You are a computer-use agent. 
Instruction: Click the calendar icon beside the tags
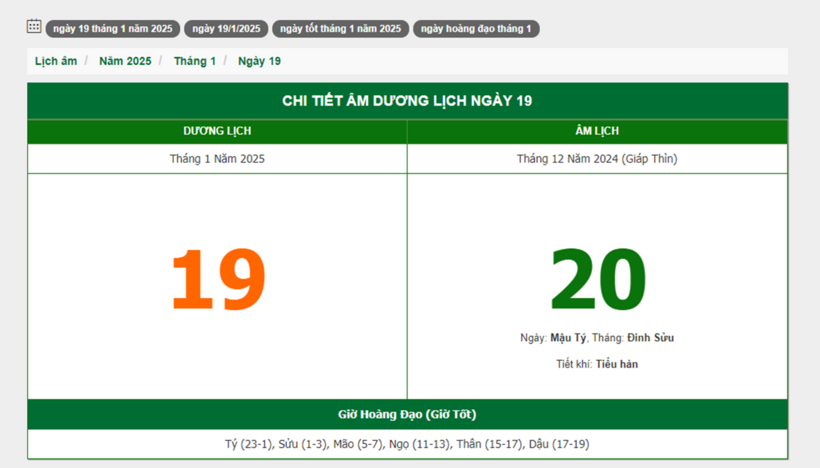(x=34, y=27)
